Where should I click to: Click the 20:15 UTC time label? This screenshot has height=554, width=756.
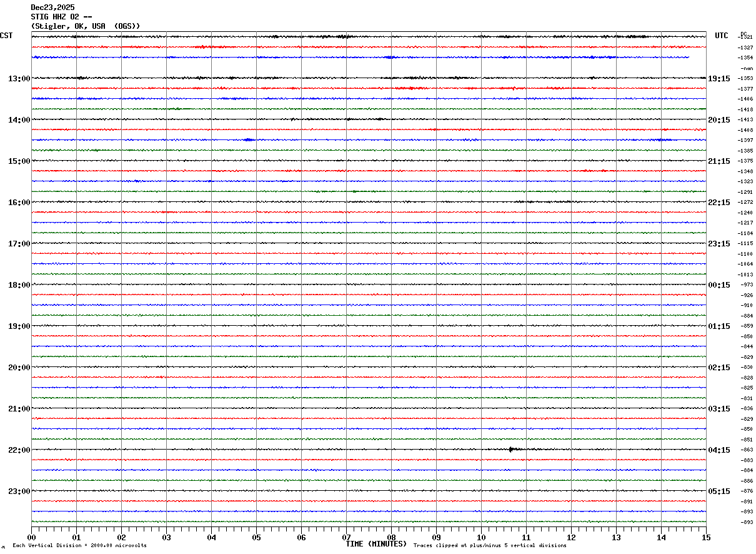click(x=719, y=120)
